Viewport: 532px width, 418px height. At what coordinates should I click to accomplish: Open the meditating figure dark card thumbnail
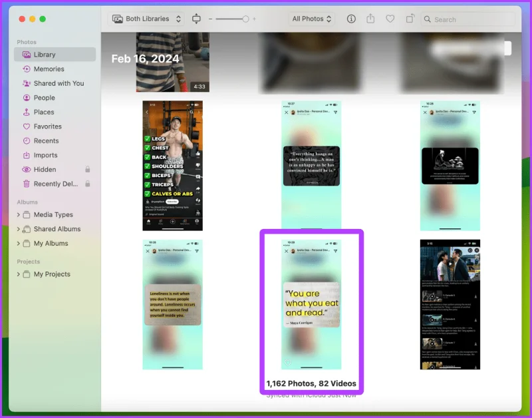tap(450, 166)
